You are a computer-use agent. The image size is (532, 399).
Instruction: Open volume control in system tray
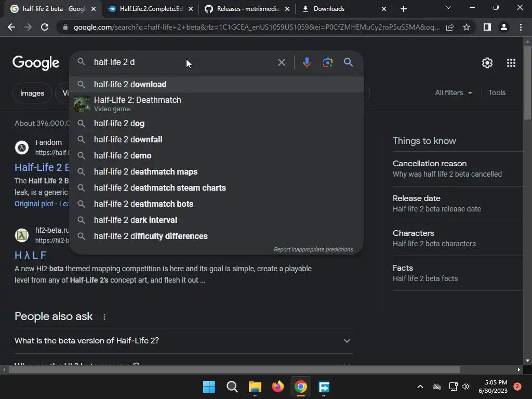pyautogui.click(x=465, y=387)
